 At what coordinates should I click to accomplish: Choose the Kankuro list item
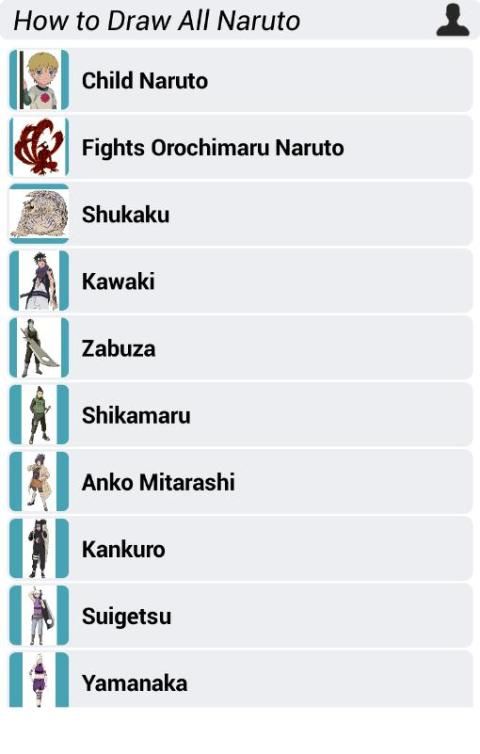(240, 549)
